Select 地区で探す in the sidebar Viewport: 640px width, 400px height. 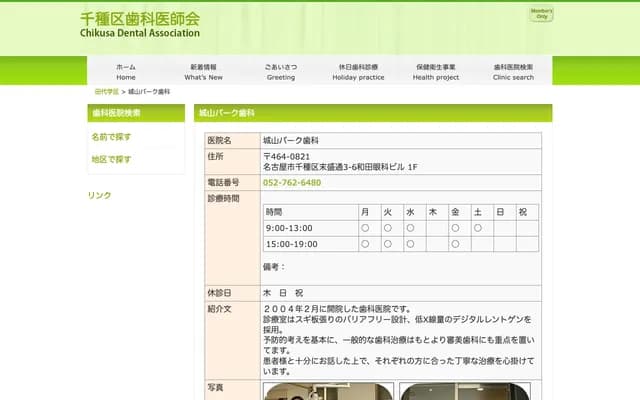point(111,160)
